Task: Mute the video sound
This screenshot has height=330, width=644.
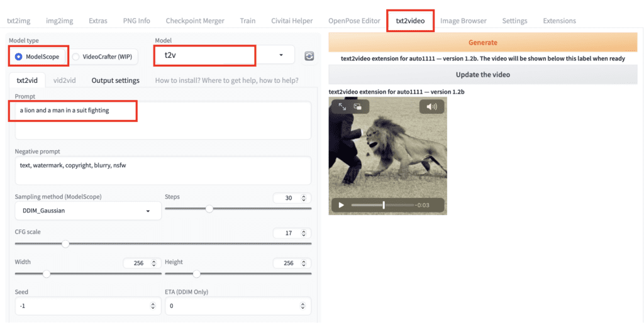Action: 431,107
